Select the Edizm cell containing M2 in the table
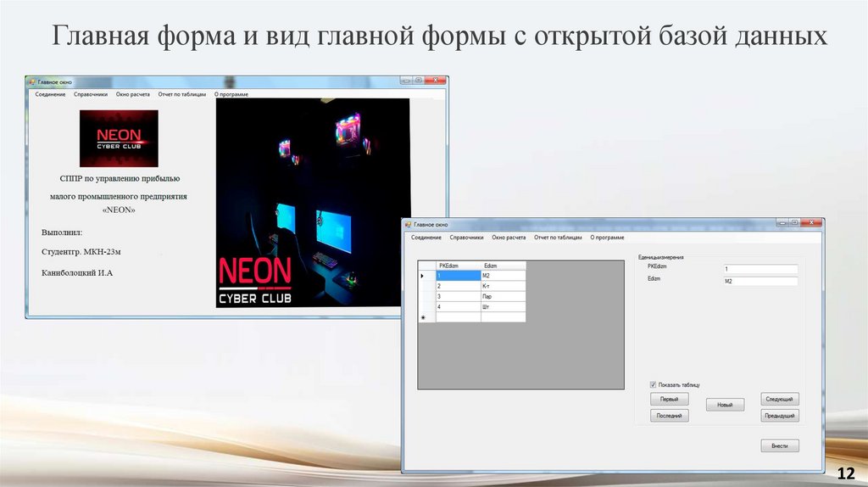Image resolution: width=868 pixels, height=487 pixels. click(x=504, y=276)
